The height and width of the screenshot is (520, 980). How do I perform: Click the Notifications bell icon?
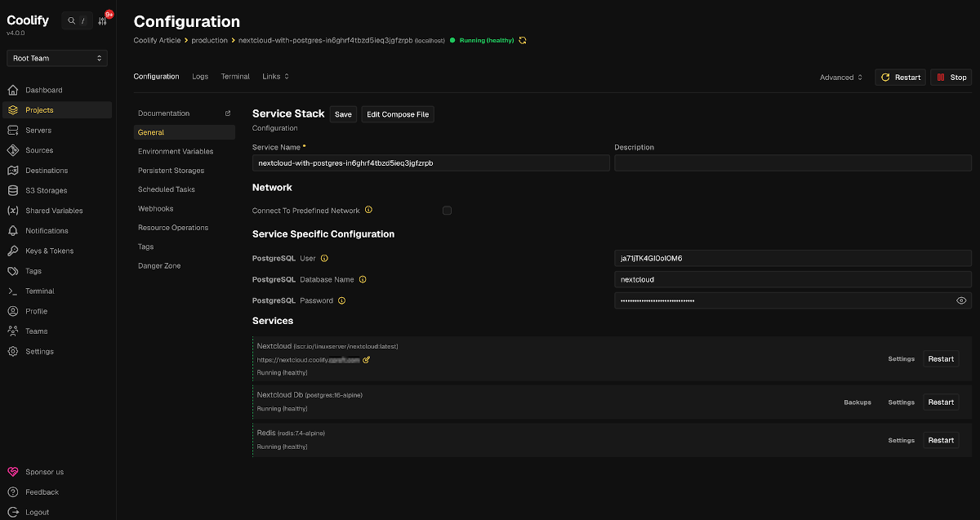(12, 230)
